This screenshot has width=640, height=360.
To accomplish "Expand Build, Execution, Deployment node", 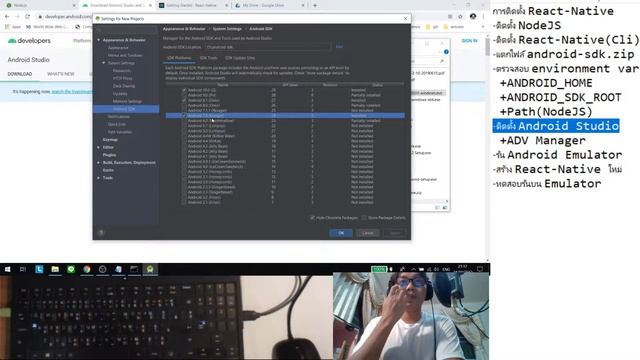I will click(x=98, y=162).
